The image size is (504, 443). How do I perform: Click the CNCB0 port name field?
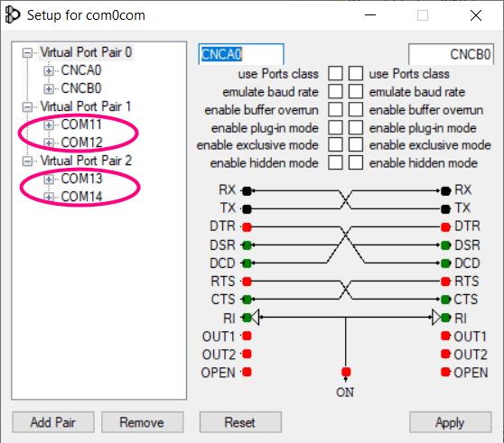pyautogui.click(x=451, y=54)
